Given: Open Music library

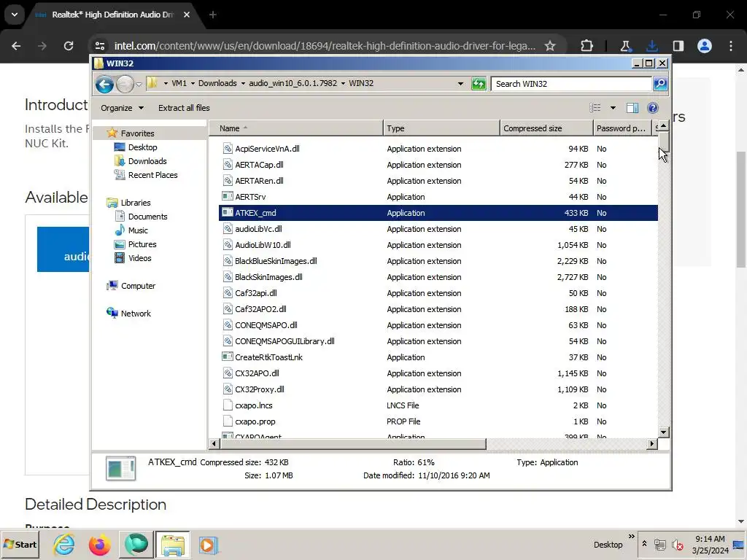Looking at the screenshot, I should pos(138,230).
